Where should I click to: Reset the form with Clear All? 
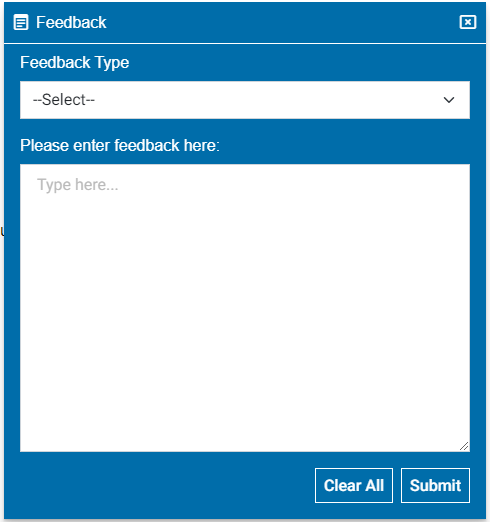(354, 485)
